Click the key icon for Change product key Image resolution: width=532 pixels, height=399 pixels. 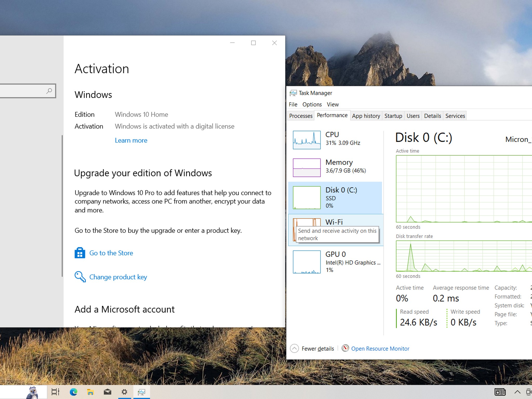(x=80, y=277)
